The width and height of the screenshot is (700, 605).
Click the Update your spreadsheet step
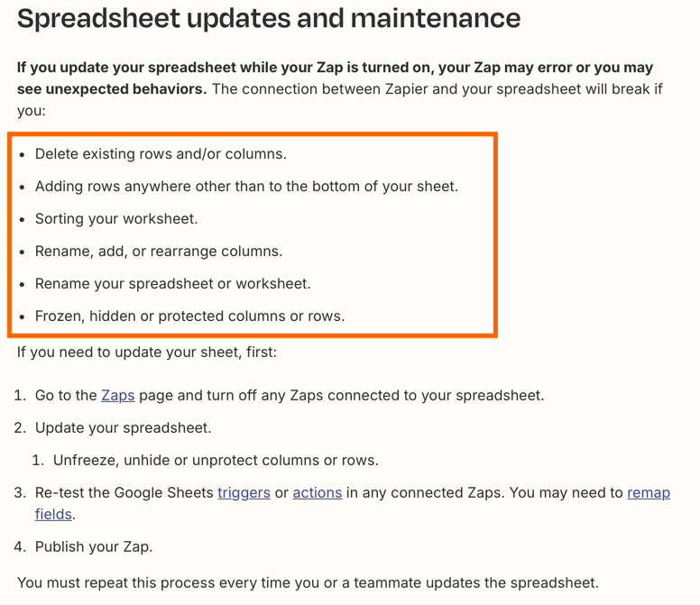[123, 428]
